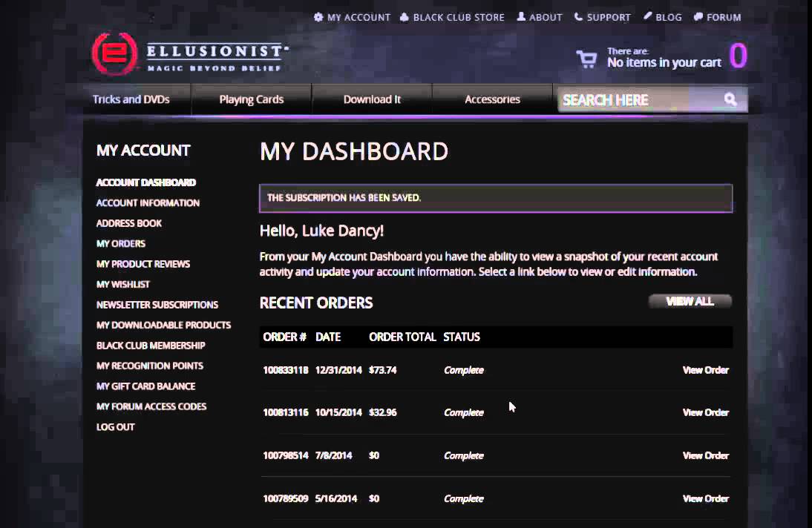Go to the Blog link

pyautogui.click(x=669, y=18)
